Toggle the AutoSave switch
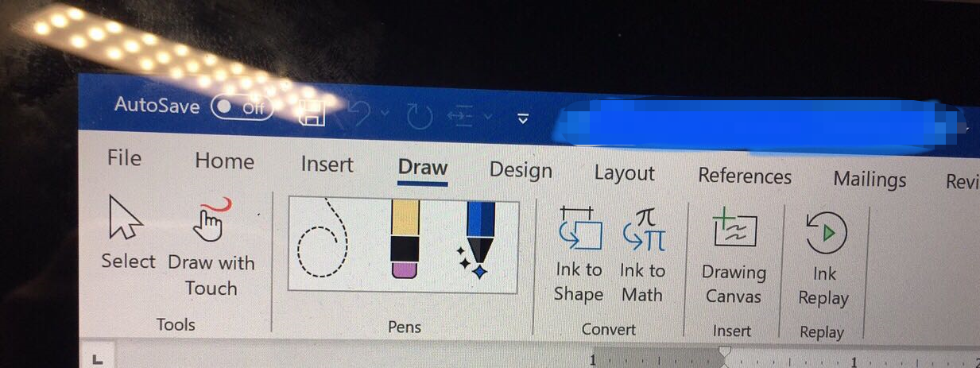Image resolution: width=980 pixels, height=368 pixels. [242, 107]
